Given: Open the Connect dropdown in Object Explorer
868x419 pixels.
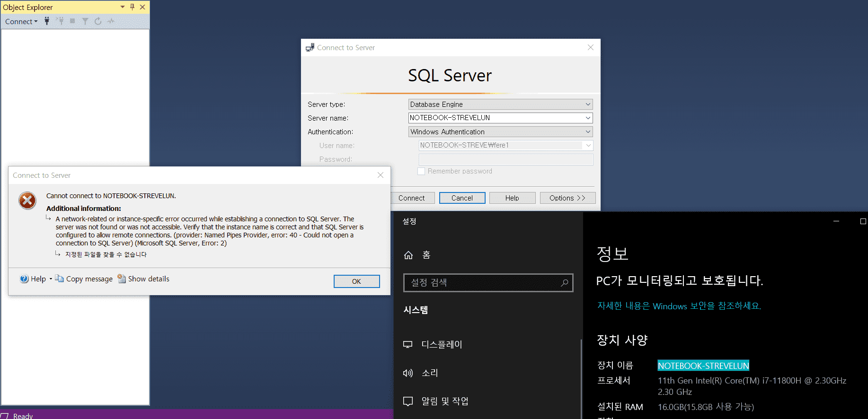Looking at the screenshot, I should (21, 21).
